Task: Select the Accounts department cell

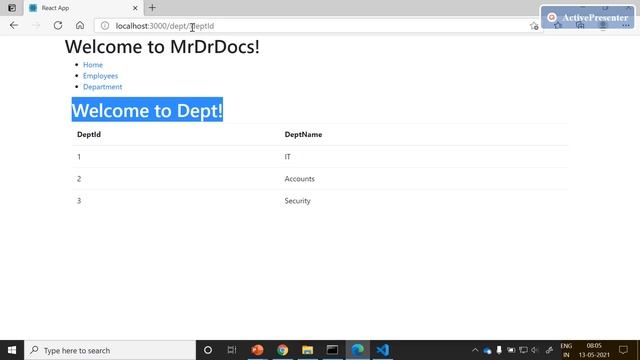Action: pos(300,179)
